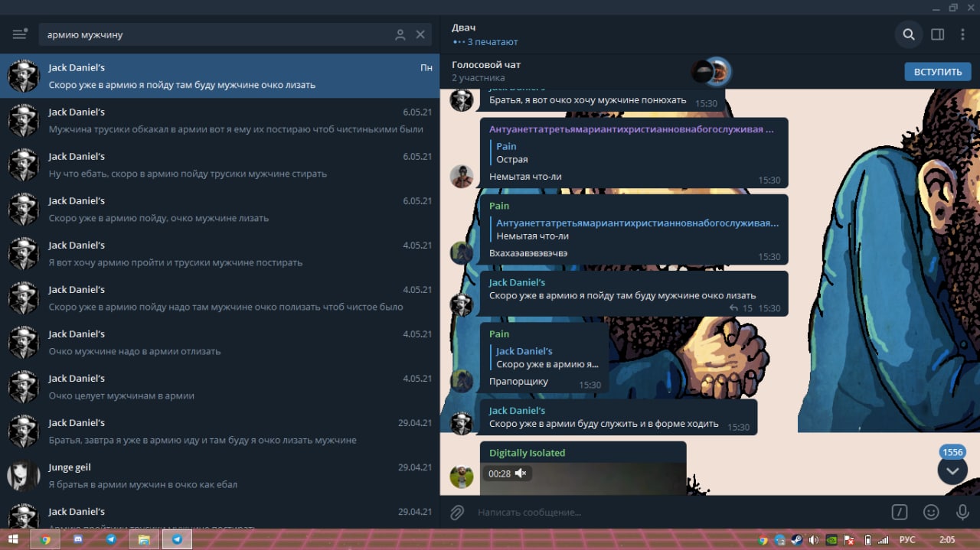Click Digitally Isolated's avatar in chat
Image resolution: width=980 pixels, height=550 pixels.
[461, 477]
